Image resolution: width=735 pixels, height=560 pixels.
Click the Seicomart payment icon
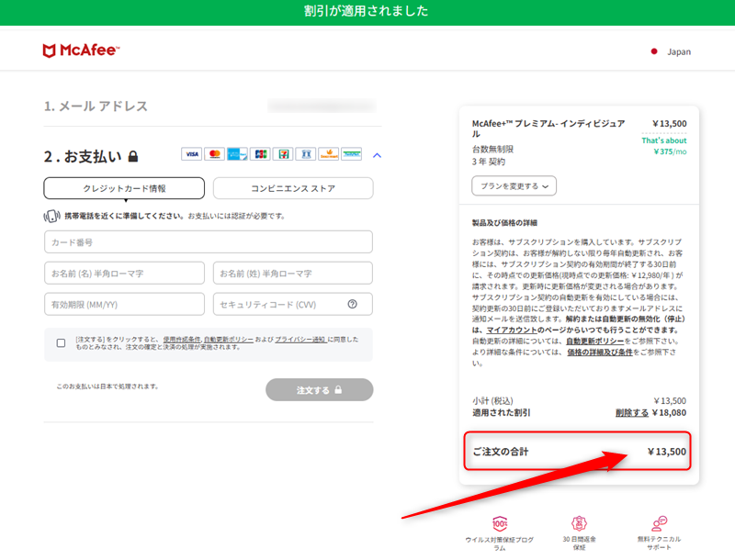click(329, 154)
